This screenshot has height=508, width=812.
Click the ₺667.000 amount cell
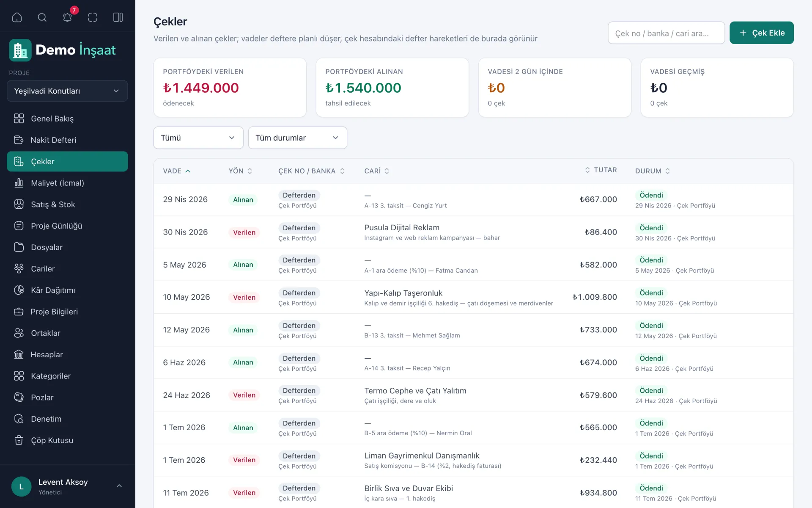click(598, 199)
